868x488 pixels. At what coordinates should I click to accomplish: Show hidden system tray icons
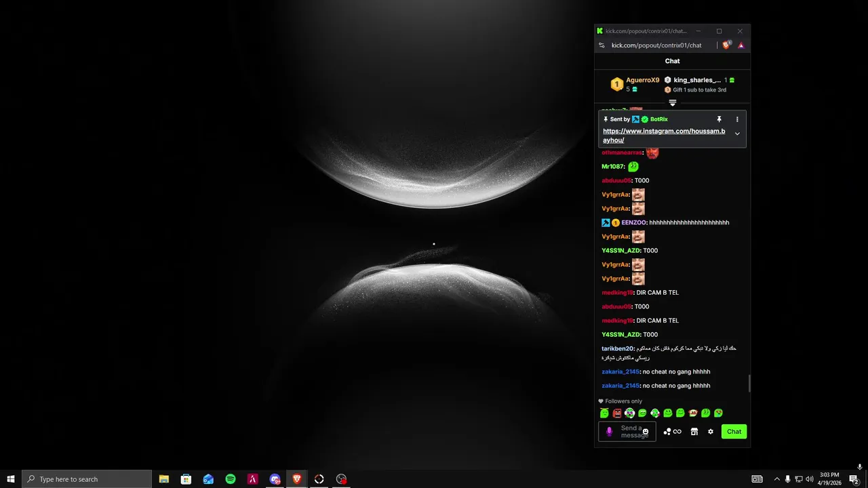coord(776,479)
